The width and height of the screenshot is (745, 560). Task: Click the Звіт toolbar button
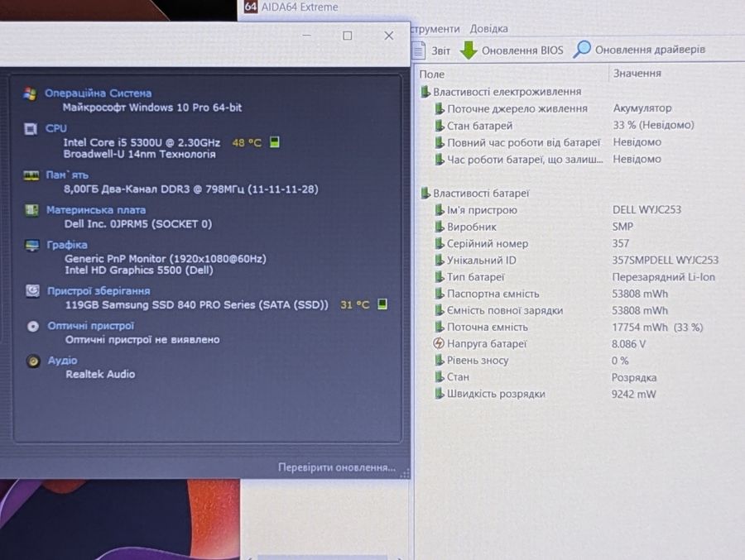coord(431,50)
